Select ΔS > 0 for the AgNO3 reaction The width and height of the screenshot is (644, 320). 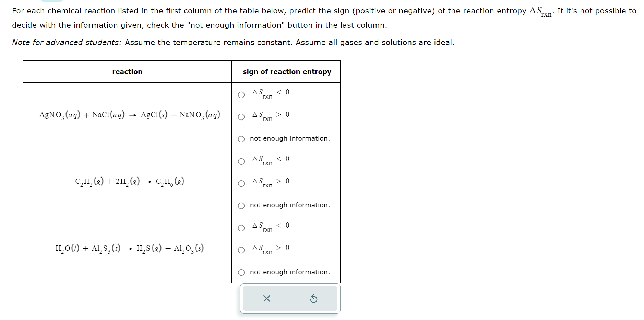tap(241, 116)
